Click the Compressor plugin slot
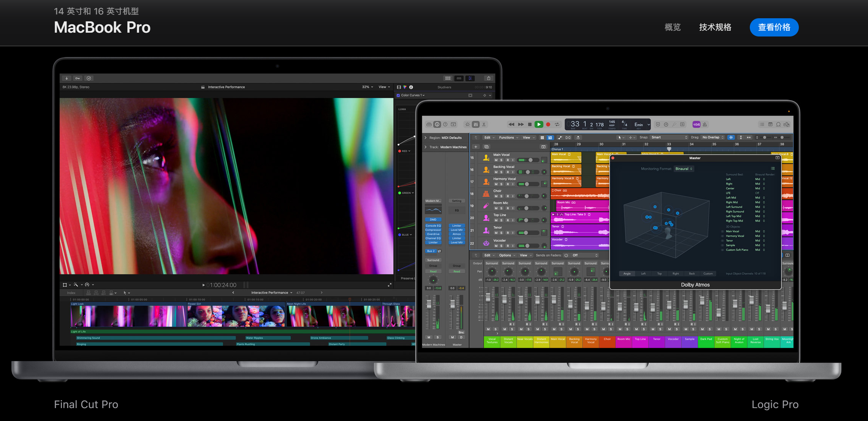The height and width of the screenshot is (421, 868). coord(433,230)
